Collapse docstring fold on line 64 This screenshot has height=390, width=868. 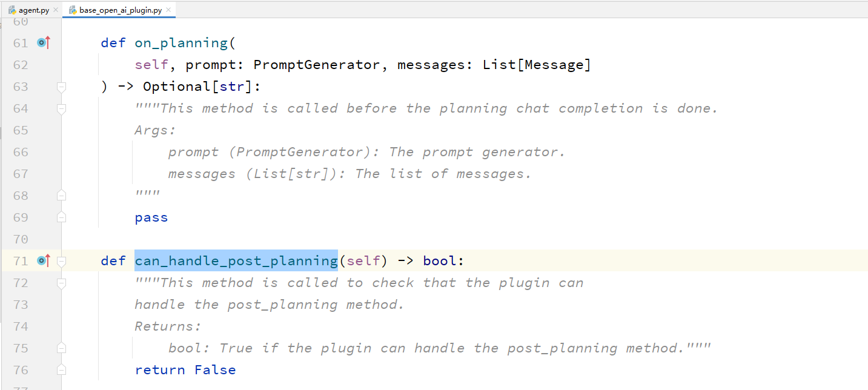[61, 108]
